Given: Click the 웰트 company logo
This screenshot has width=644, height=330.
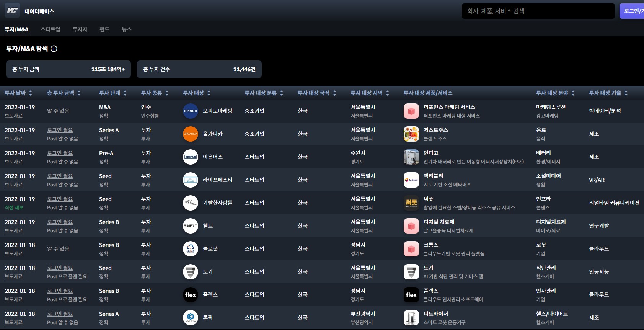Looking at the screenshot, I should click(191, 226).
